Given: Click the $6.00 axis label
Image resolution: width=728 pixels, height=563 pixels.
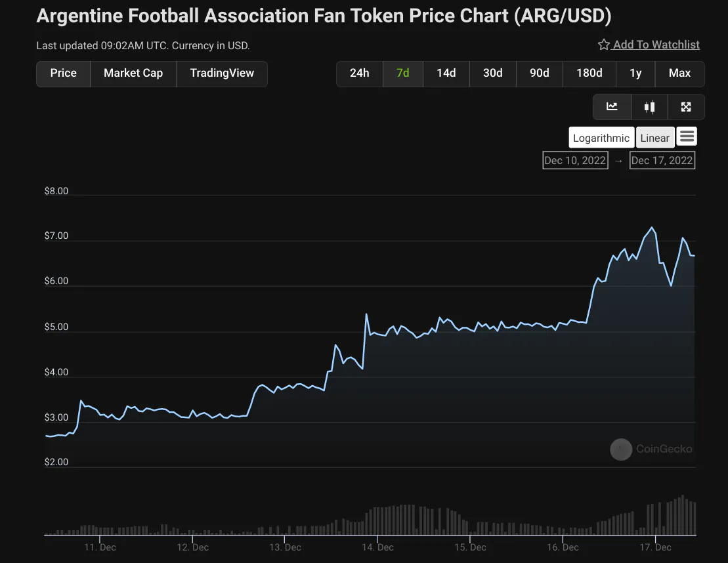Looking at the screenshot, I should tap(56, 281).
